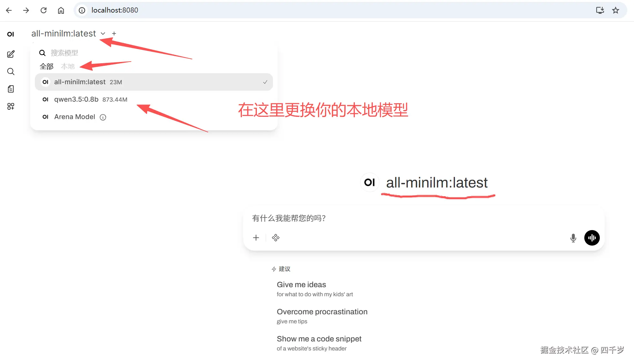Viewport: 634px width, 364px height.
Task: Open the sidebar search icon
Action: coord(11,71)
